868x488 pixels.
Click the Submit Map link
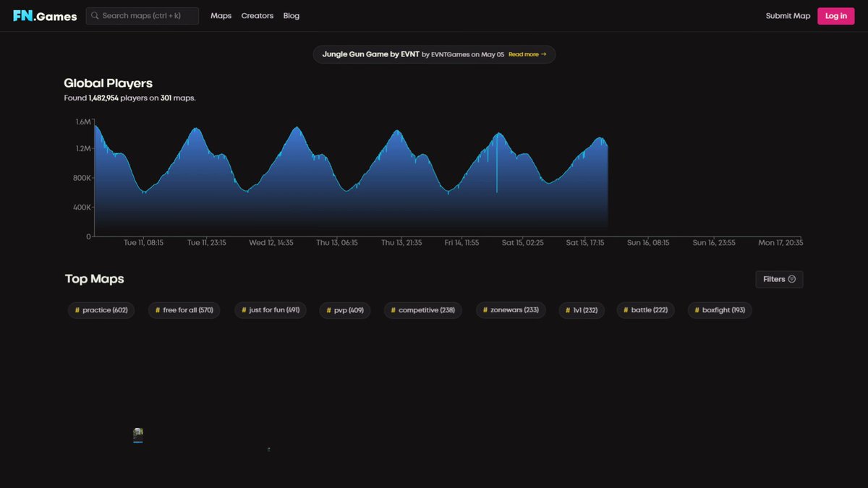click(x=788, y=16)
